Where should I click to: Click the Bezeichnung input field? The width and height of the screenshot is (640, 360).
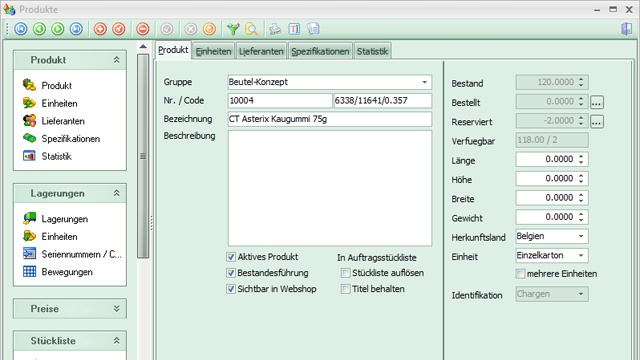point(329,119)
